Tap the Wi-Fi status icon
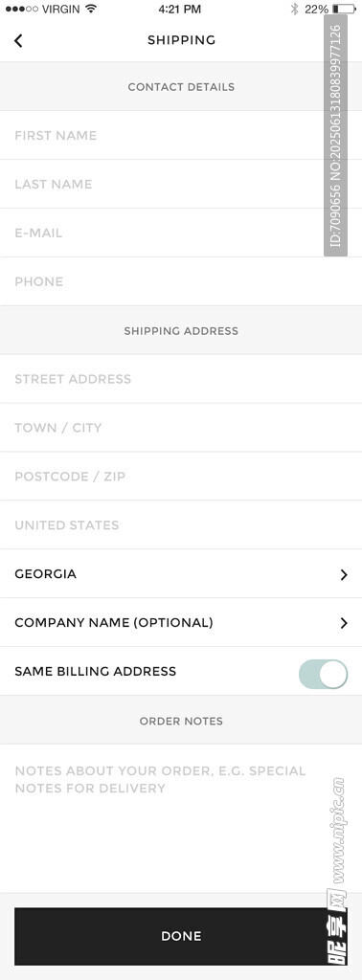Screen dimensions: 362x980 pyautogui.click(x=91, y=9)
